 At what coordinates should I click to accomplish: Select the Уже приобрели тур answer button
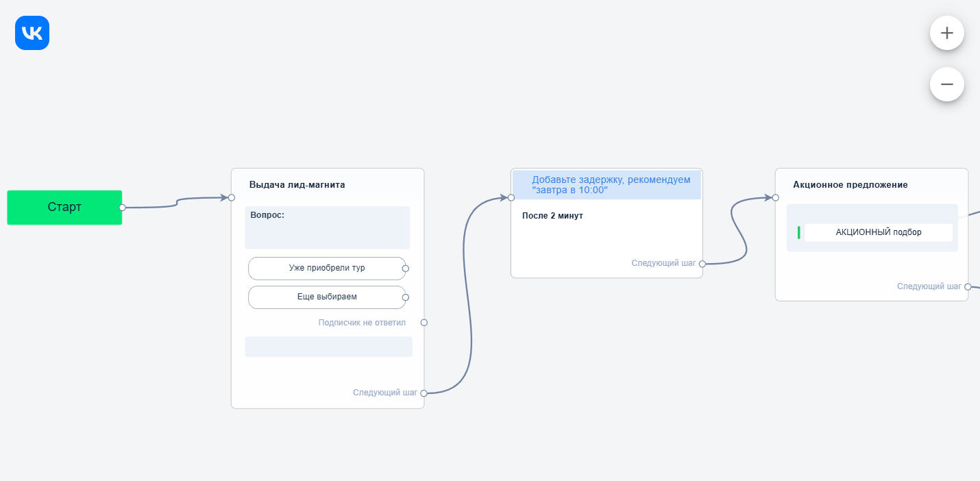pos(326,268)
